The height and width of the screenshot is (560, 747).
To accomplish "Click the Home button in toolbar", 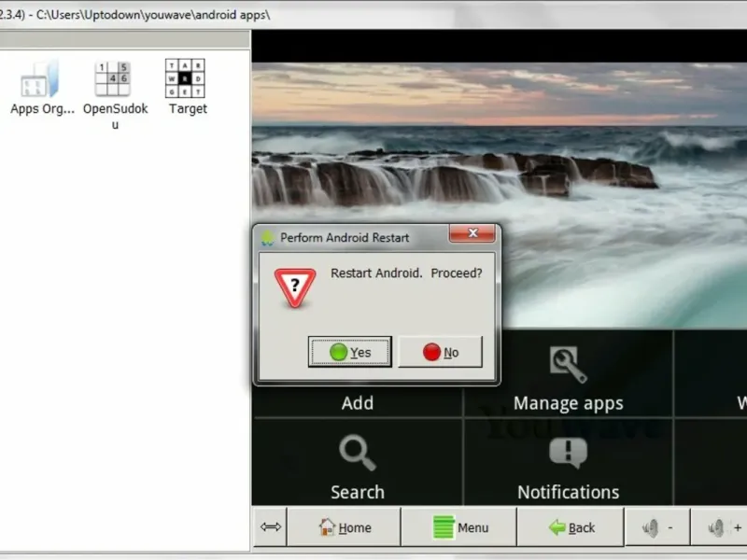I will 344,527.
